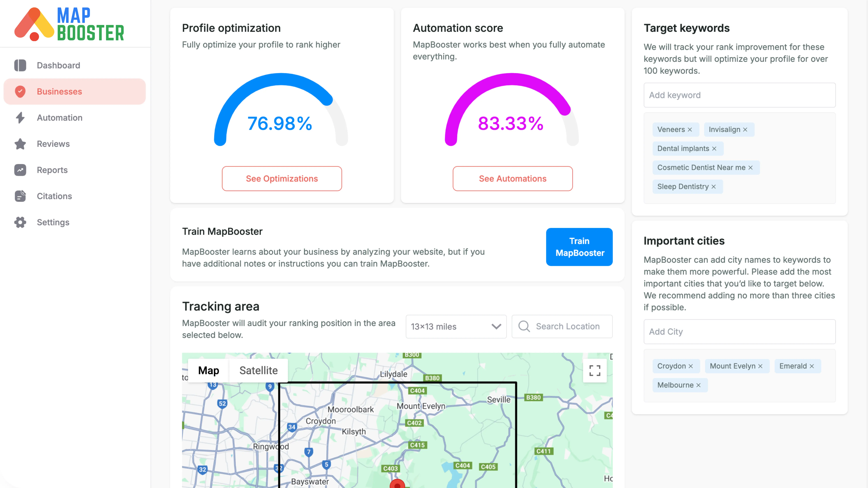This screenshot has width=868, height=488.
Task: Focus the Search Location field
Action: point(562,326)
